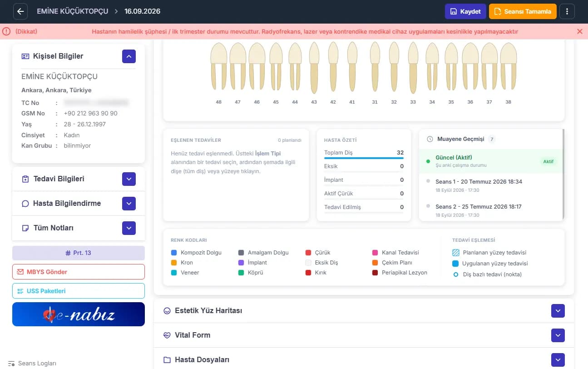Screen dimensions: 588x369
Task: Go back using the arrow button
Action: click(20, 11)
